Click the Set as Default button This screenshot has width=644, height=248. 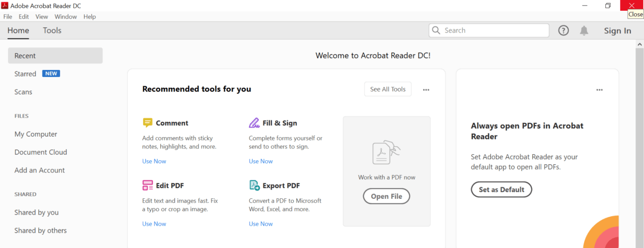pyautogui.click(x=501, y=190)
